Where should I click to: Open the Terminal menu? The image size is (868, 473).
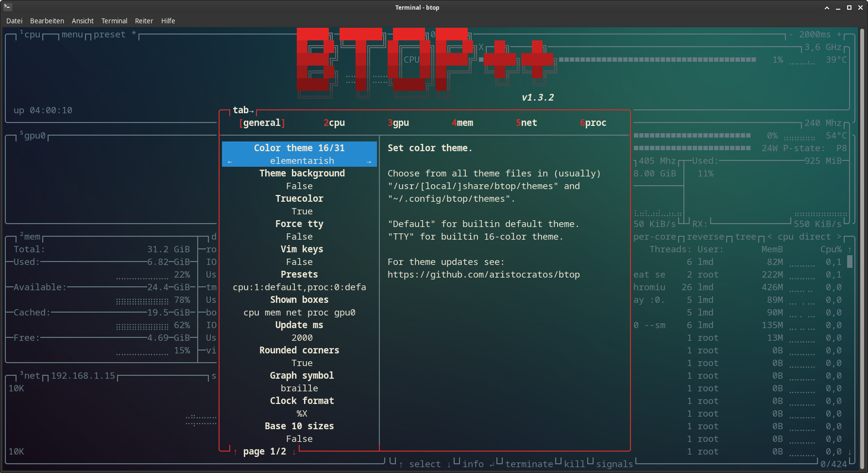(x=114, y=21)
